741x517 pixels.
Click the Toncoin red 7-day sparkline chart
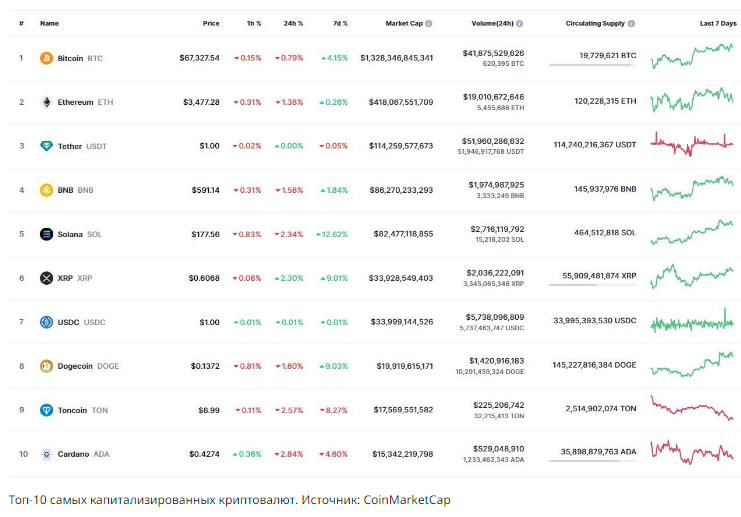click(692, 408)
